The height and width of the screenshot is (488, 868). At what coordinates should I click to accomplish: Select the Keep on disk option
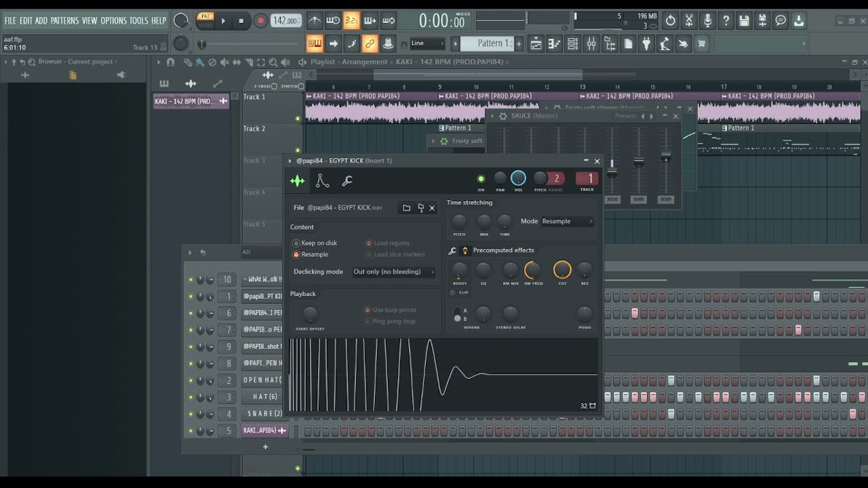pyautogui.click(x=315, y=243)
